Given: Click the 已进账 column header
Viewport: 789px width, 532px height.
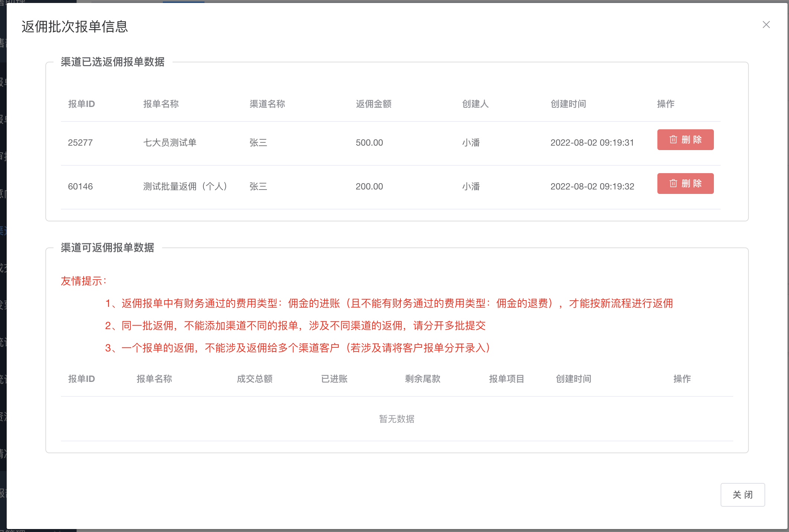Looking at the screenshot, I should (x=334, y=379).
